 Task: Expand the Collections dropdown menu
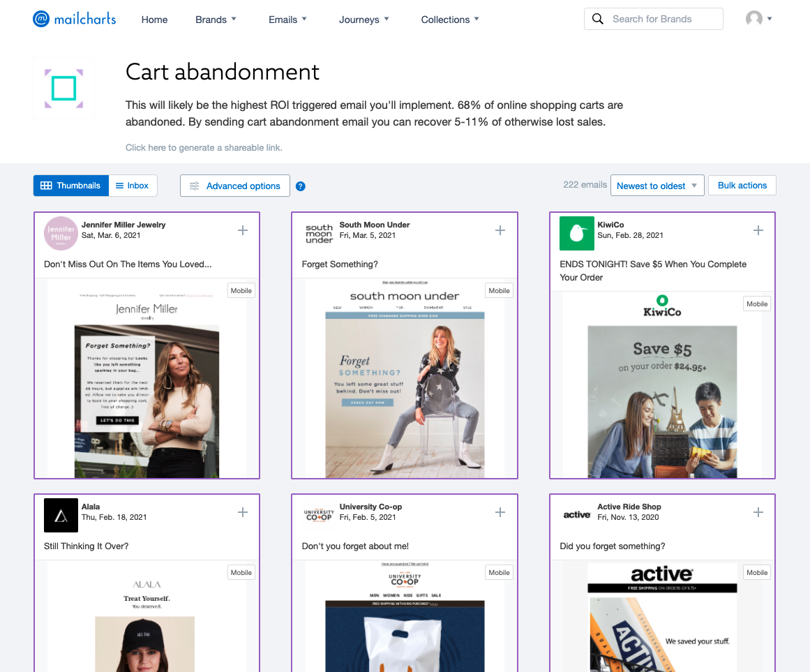[450, 20]
